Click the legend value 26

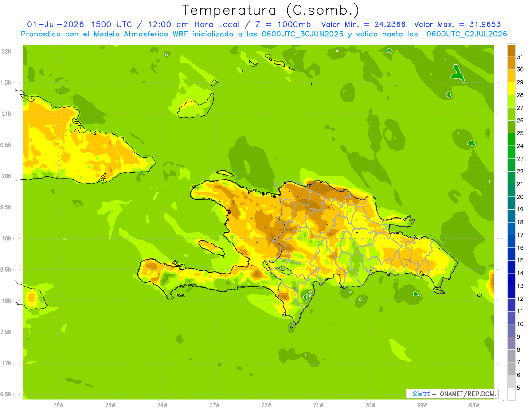[x=520, y=120]
